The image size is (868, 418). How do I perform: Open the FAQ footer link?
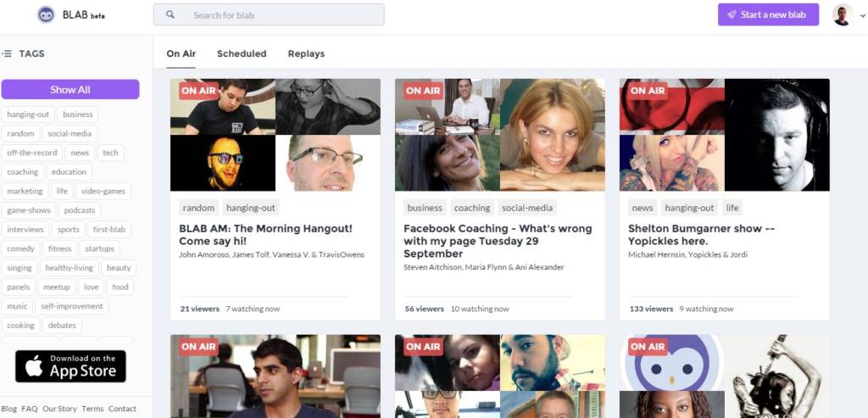coord(30,409)
